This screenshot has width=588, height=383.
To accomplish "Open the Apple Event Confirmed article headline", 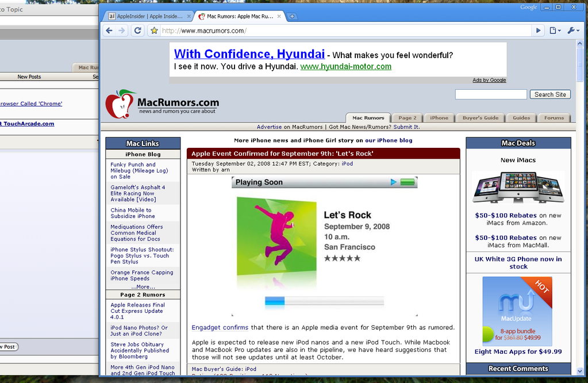I will coord(282,154).
